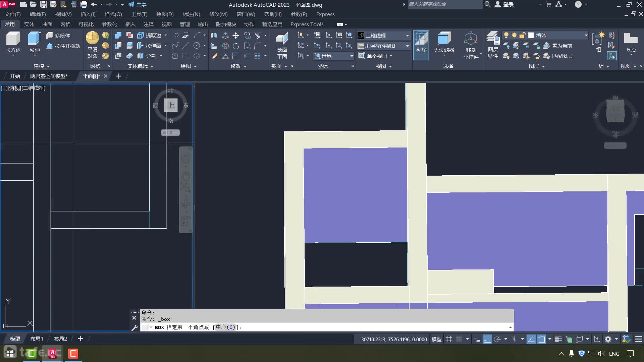
Task: Expand the Modeling (建模) panel
Action: [x=42, y=66]
